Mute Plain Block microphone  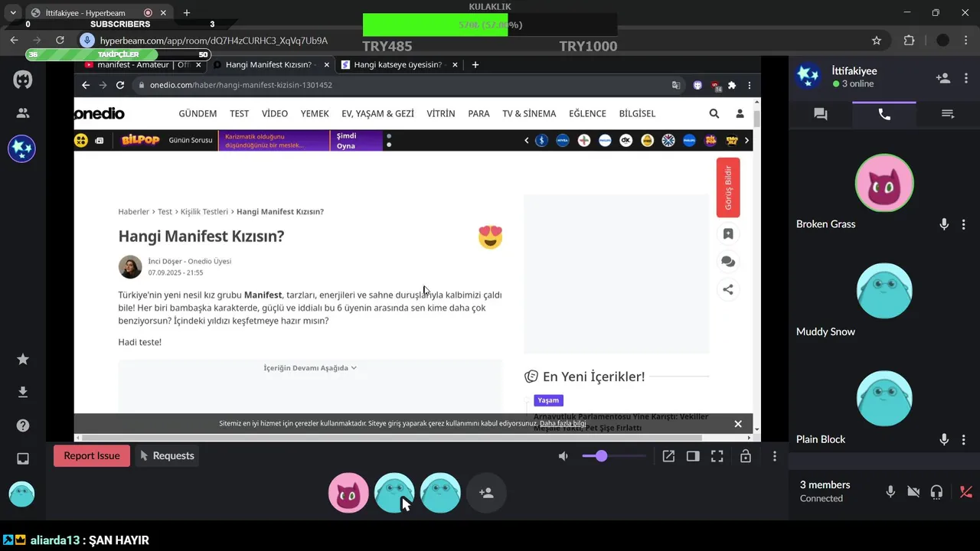pyautogui.click(x=944, y=439)
